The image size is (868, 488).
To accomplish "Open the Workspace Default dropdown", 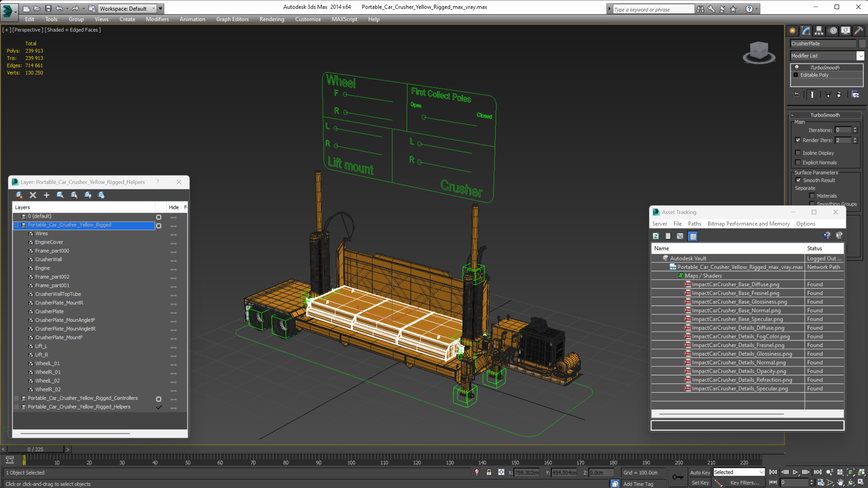I will 127,9.
